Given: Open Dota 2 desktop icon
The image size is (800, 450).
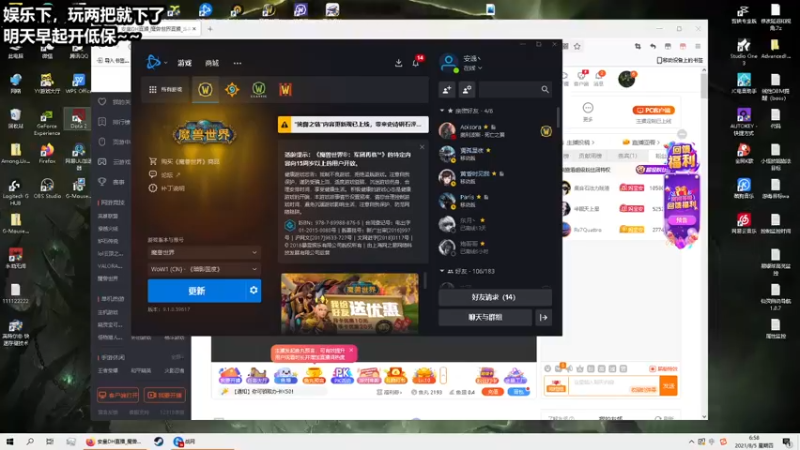Looking at the screenshot, I should pos(78,119).
